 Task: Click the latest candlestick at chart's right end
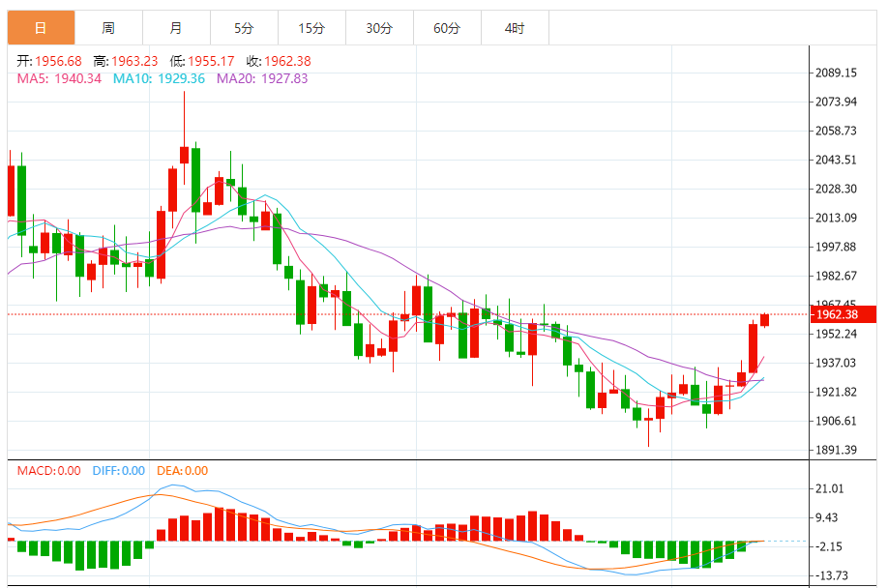764,320
